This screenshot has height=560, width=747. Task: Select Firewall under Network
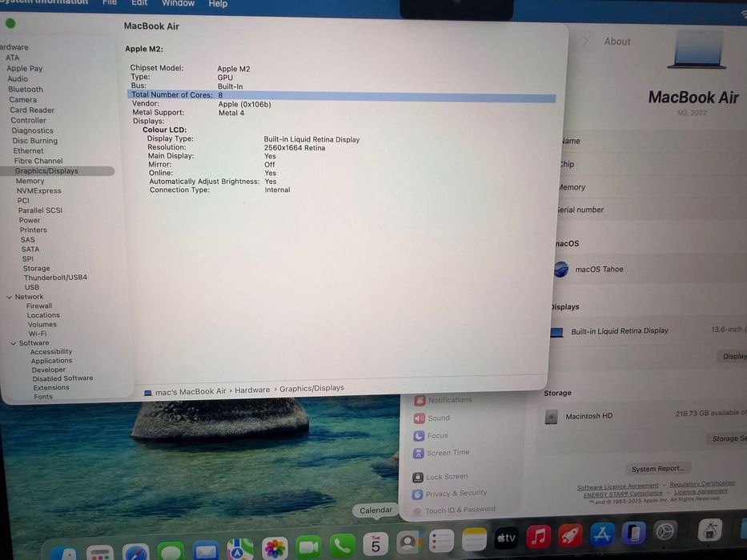point(39,306)
